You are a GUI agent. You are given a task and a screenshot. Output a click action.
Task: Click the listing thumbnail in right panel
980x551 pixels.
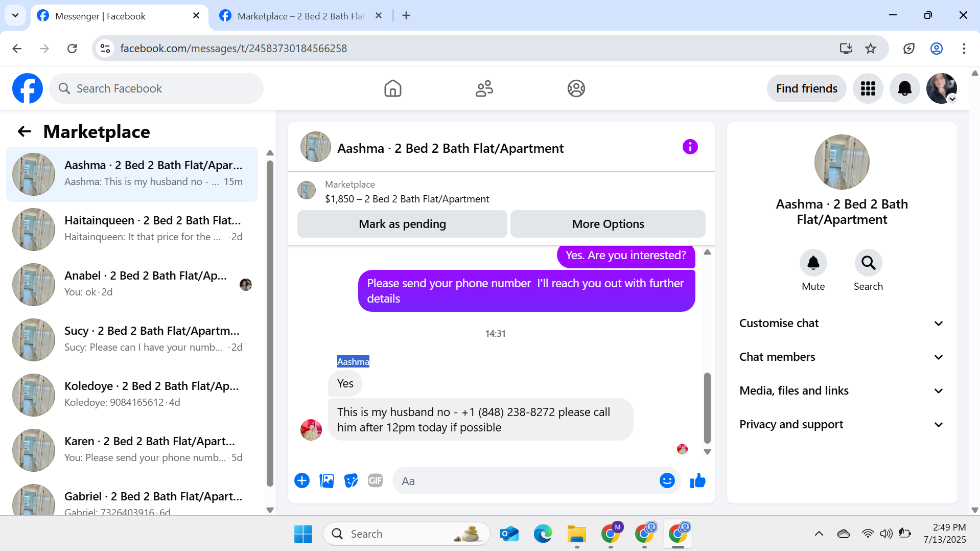click(x=842, y=162)
